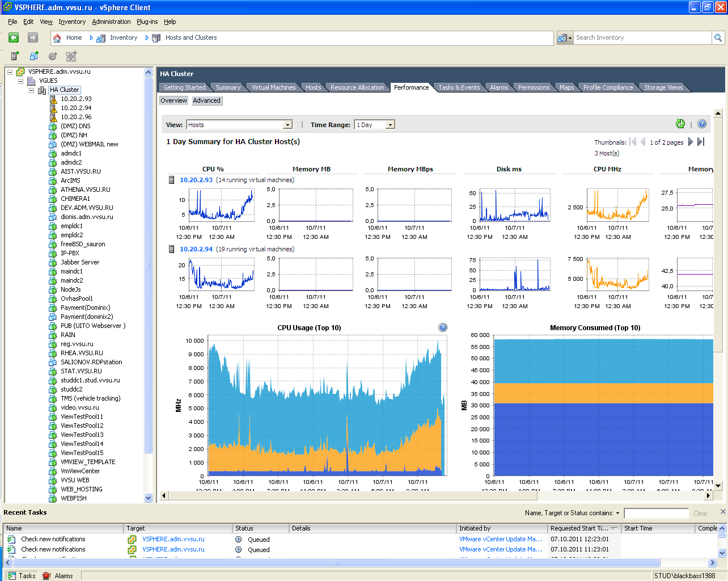The height and width of the screenshot is (581, 728).
Task: Collapse the VGUES datacenter node
Action: coord(21,81)
